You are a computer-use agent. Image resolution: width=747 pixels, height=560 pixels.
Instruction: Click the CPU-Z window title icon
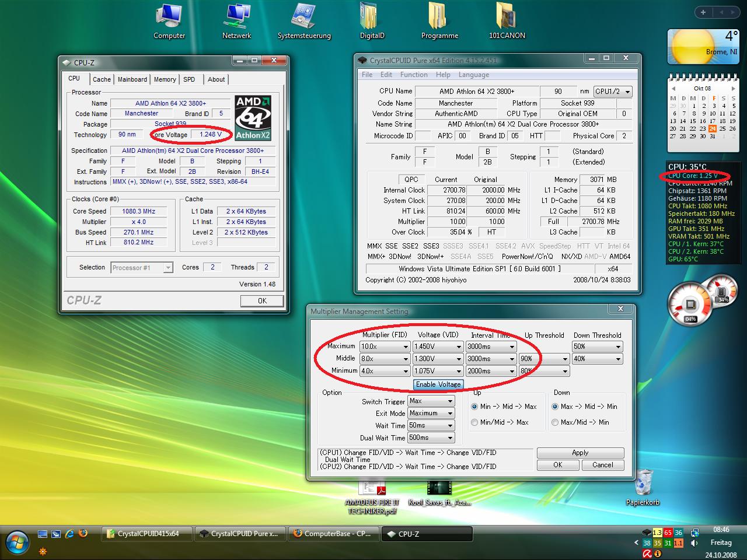tap(67, 62)
